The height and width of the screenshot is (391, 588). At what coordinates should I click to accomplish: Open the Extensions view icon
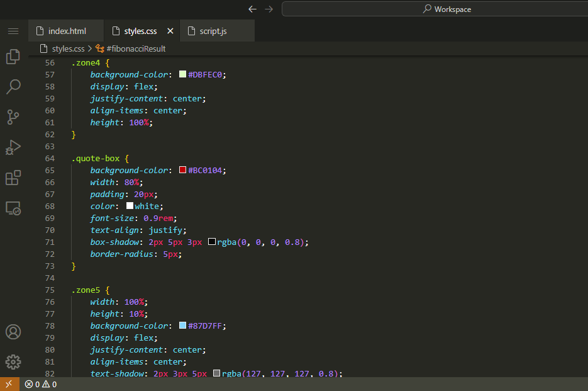[x=13, y=178]
